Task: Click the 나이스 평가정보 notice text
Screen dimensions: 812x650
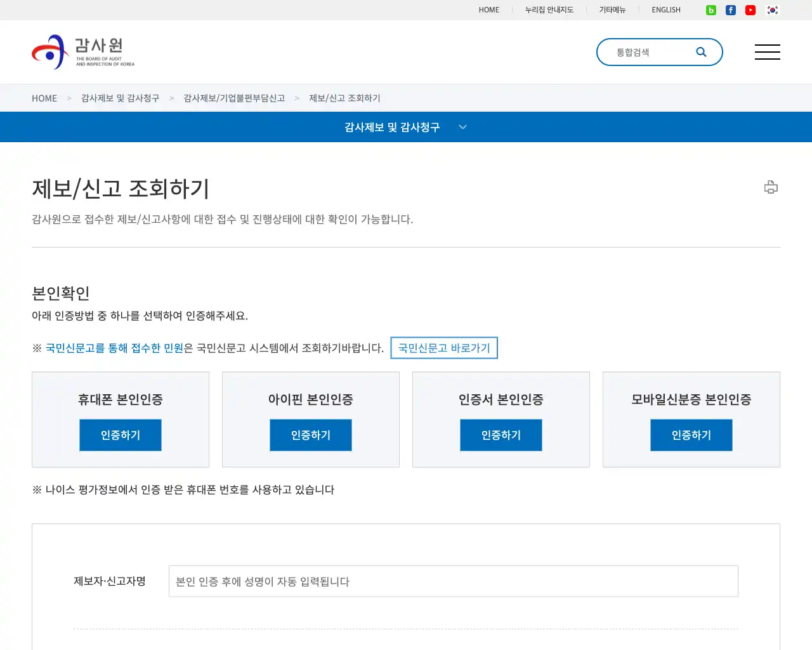Action: pos(183,490)
